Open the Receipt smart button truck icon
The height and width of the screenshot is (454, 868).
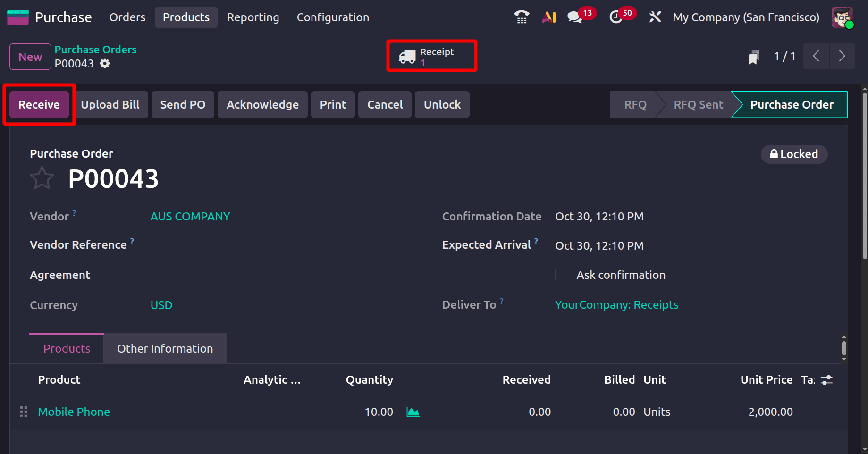coord(407,56)
